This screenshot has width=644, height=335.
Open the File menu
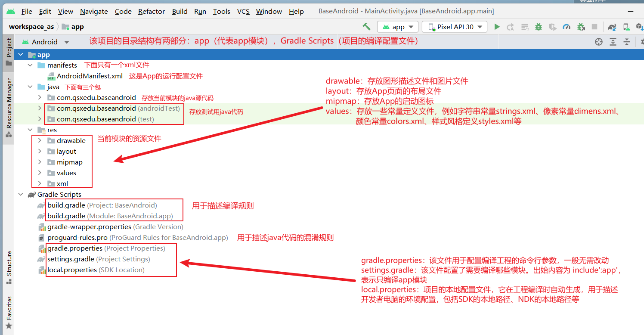[x=27, y=12]
